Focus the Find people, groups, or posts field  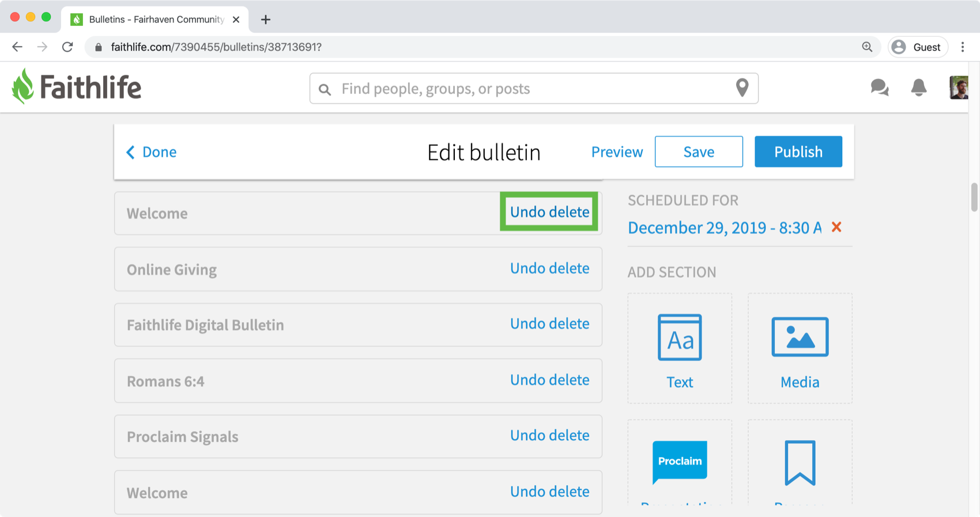(534, 88)
